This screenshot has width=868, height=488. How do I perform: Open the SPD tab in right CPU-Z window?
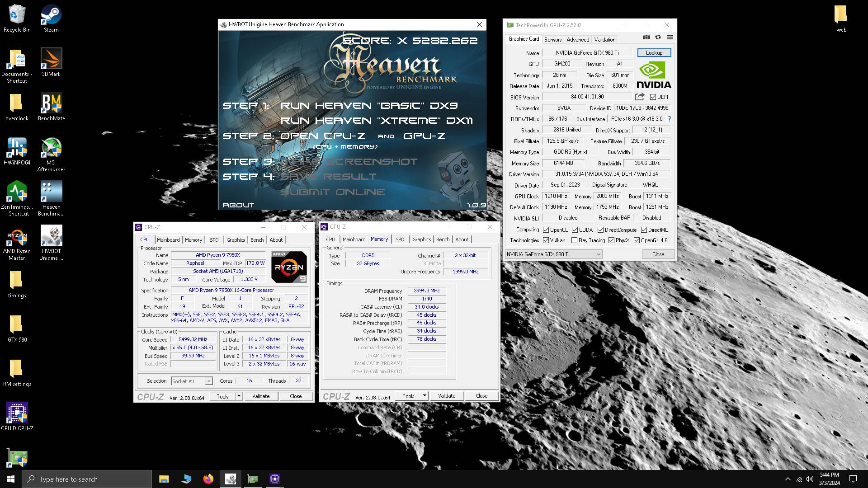coord(400,239)
